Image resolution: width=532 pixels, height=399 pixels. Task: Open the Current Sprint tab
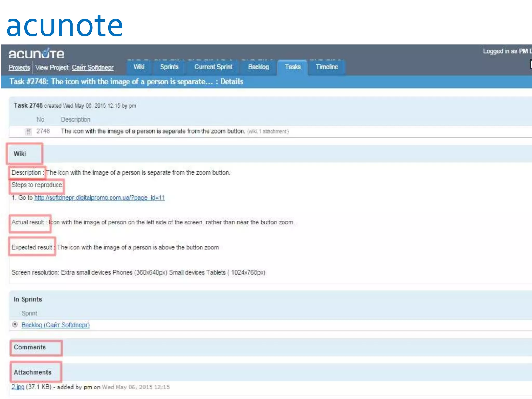point(213,67)
